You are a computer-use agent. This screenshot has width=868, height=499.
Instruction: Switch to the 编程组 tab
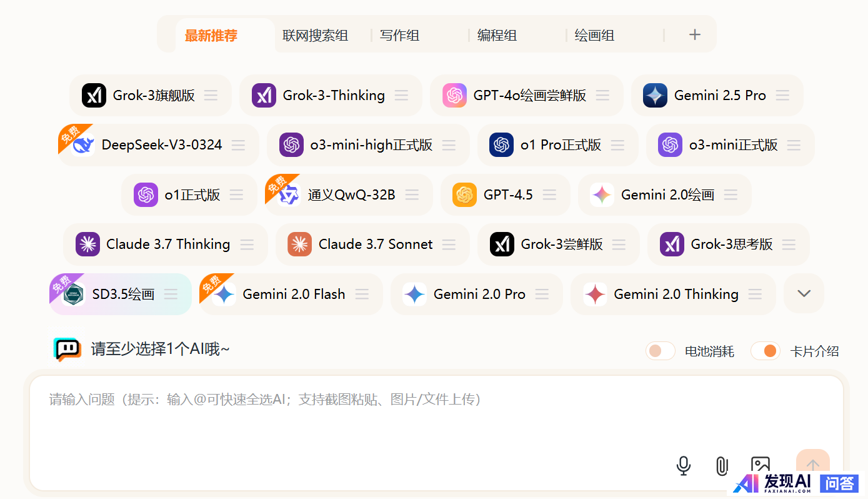[x=497, y=36]
